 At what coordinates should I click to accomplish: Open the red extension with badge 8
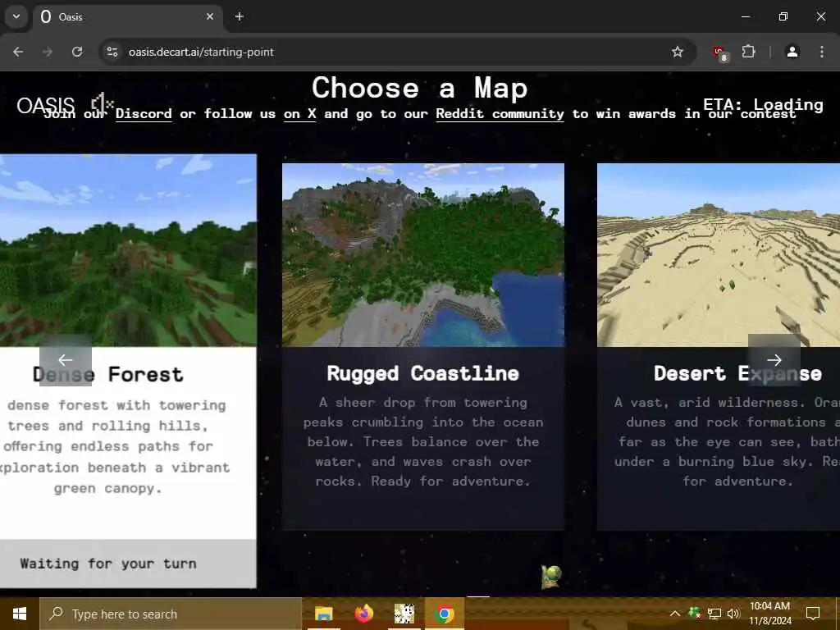(x=719, y=53)
